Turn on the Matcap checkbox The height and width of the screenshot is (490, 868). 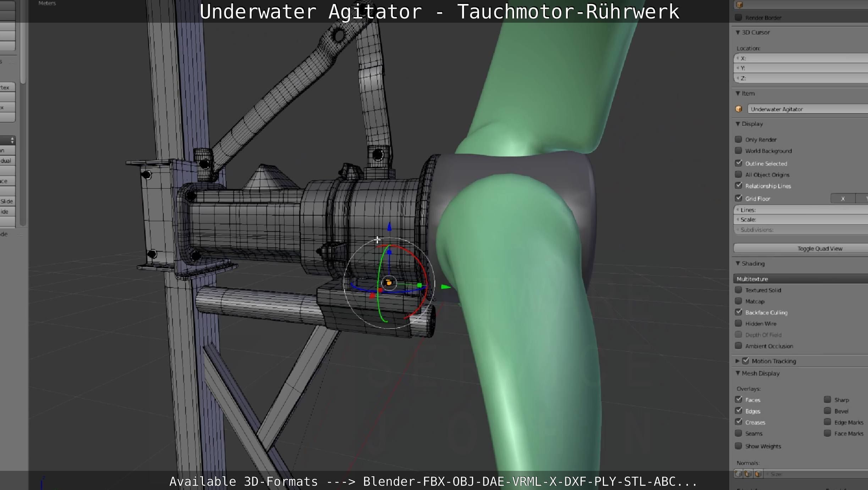(x=738, y=301)
